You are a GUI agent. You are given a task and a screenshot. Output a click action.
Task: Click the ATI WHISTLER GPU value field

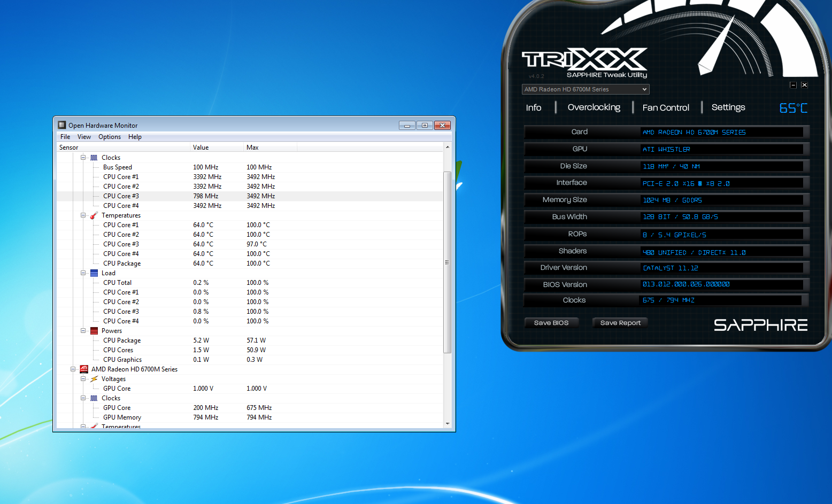point(722,149)
